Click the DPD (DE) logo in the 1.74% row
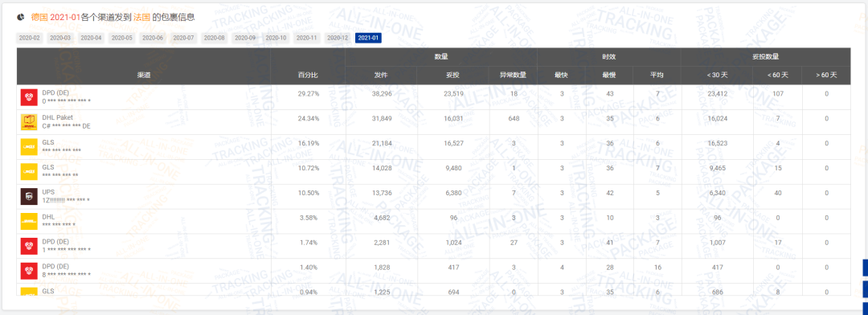This screenshot has height=315, width=868. coord(29,246)
